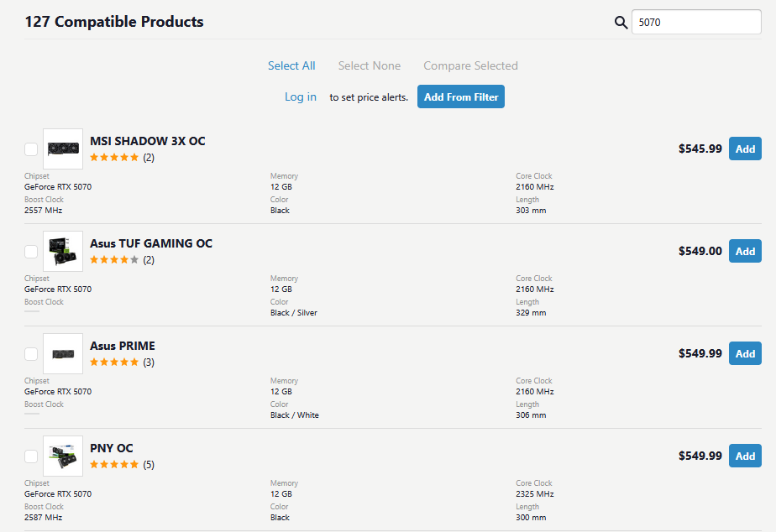Add the Asus TUF GAMING OC at $549.00

(x=745, y=251)
